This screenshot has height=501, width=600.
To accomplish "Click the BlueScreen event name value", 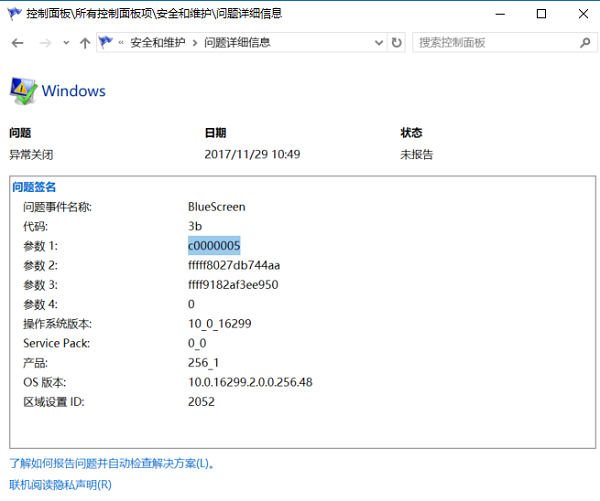I will [x=217, y=207].
